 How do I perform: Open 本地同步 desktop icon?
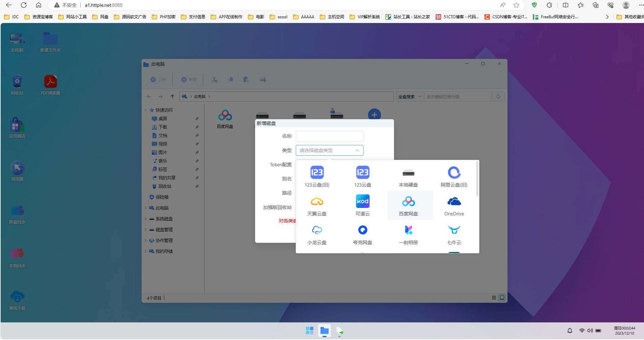click(x=17, y=258)
